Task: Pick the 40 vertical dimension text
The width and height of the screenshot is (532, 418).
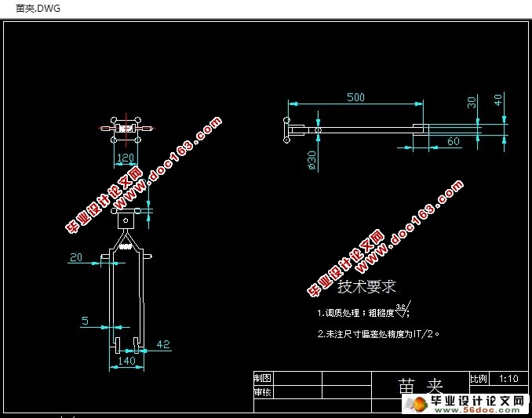Action: [x=497, y=100]
